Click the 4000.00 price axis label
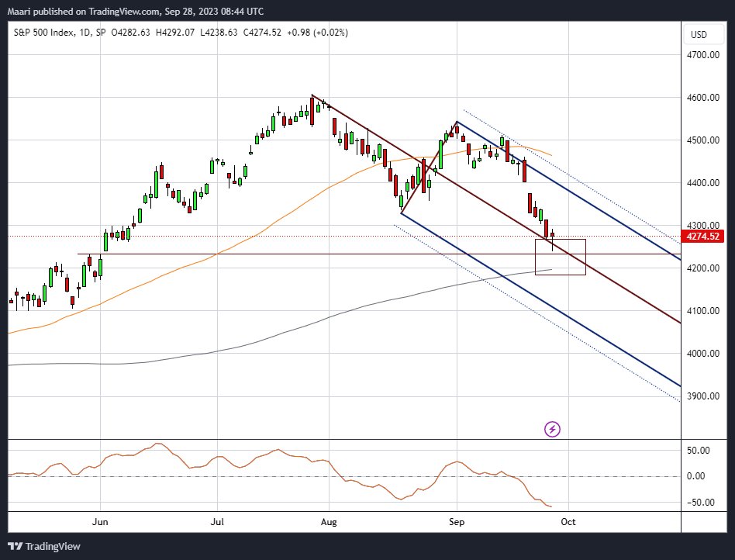Image resolution: width=735 pixels, height=560 pixels. click(x=702, y=354)
